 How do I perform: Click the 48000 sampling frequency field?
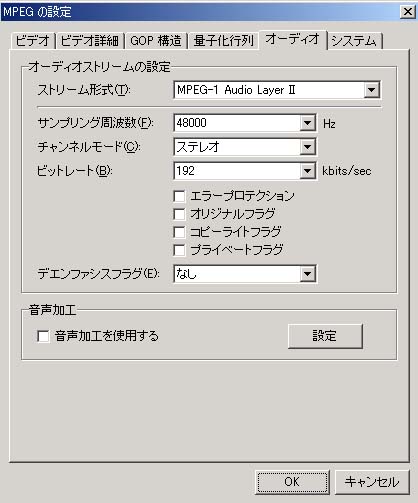[x=237, y=123]
